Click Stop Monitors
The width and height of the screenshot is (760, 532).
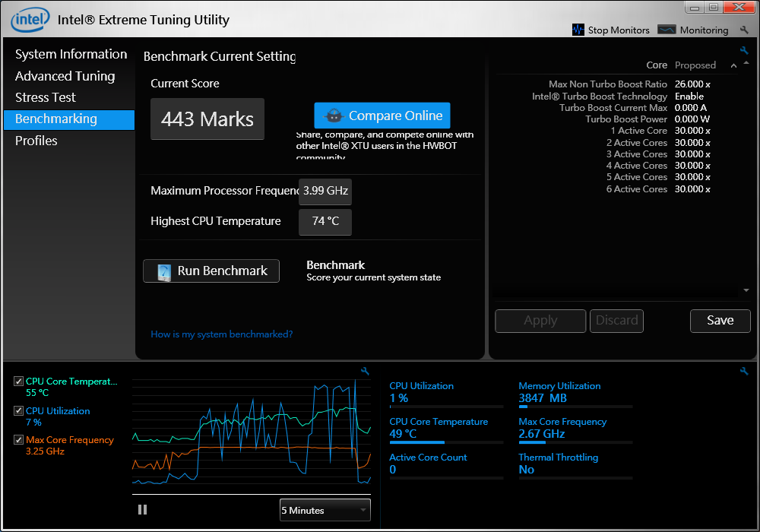click(619, 30)
